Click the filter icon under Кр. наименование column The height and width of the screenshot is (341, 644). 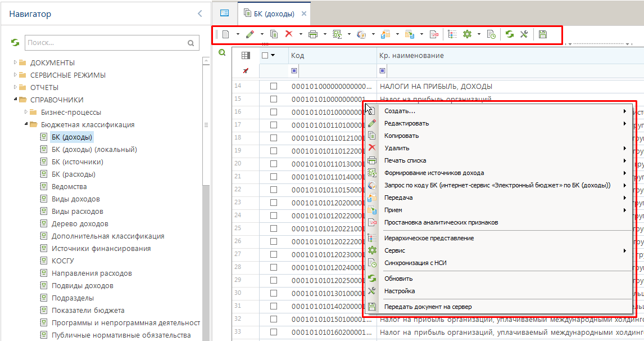[382, 71]
